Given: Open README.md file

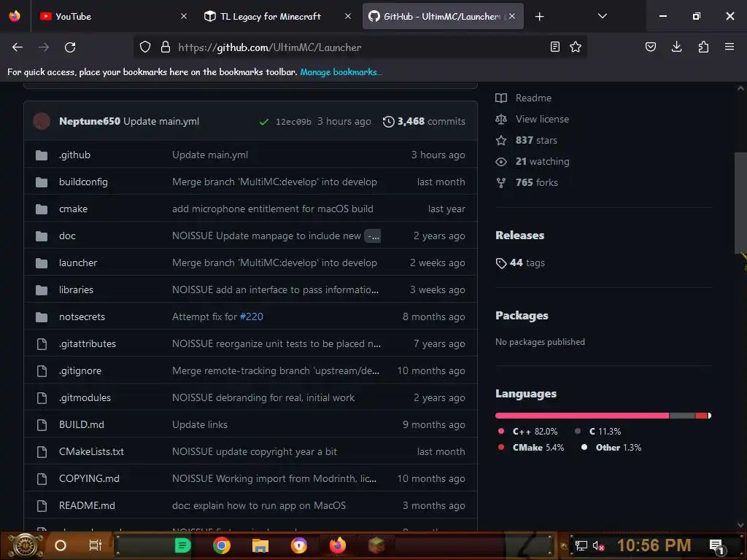Looking at the screenshot, I should coord(88,506).
